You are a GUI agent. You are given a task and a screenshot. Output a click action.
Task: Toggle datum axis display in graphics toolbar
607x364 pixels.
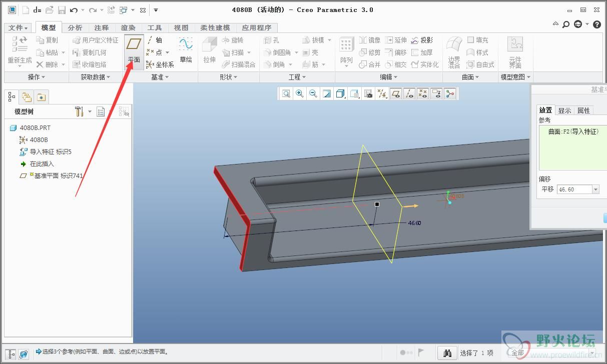click(409, 93)
